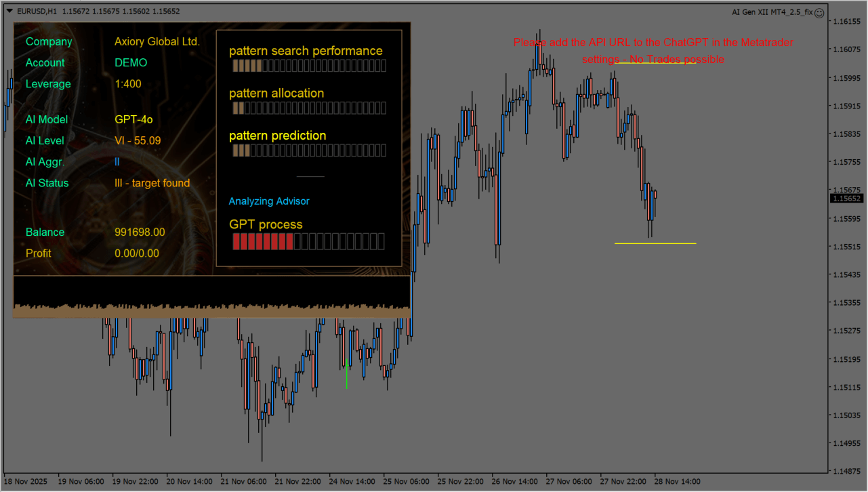Click the GPT process red progress bar
This screenshot has height=492, width=868.
click(308, 241)
